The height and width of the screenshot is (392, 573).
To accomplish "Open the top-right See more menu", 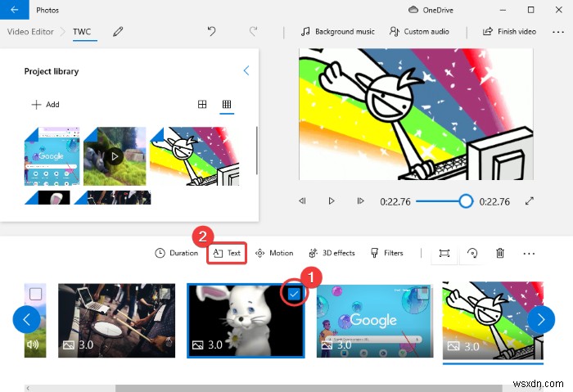I will tap(558, 32).
